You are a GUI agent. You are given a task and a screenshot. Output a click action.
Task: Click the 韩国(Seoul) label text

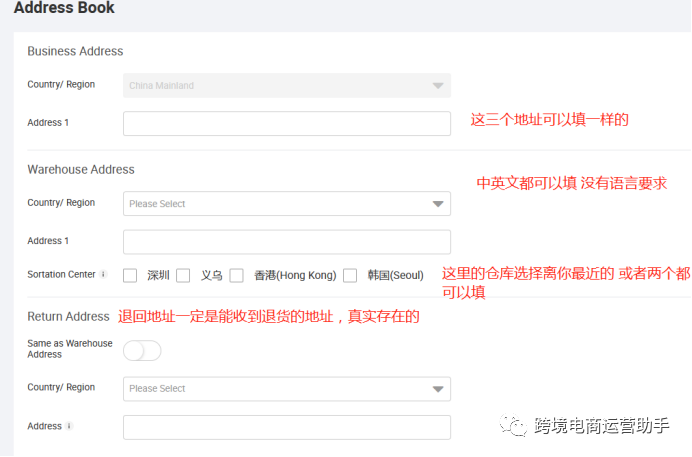(x=395, y=276)
